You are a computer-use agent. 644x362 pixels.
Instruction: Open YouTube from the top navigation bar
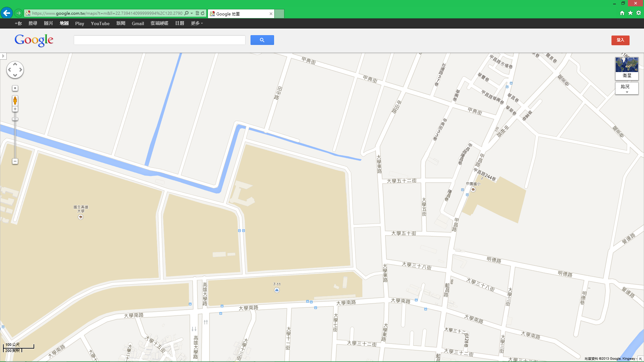[100, 23]
